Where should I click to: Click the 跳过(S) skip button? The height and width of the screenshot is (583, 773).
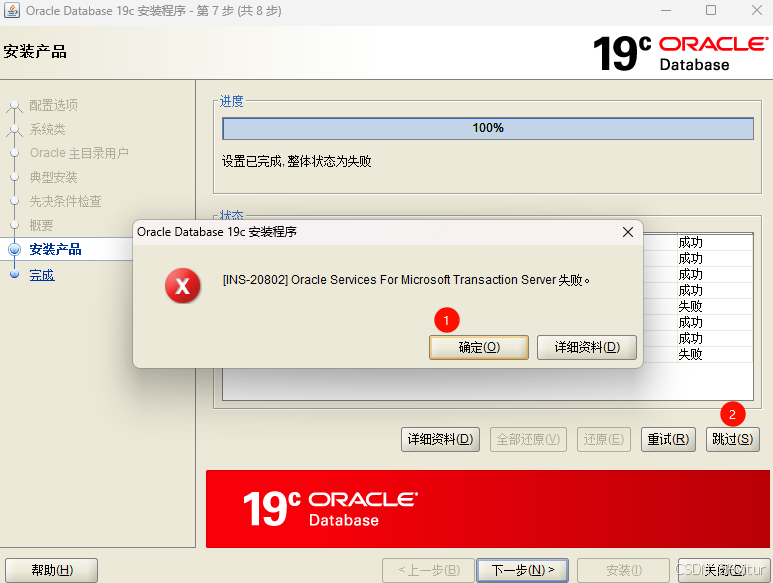[733, 439]
